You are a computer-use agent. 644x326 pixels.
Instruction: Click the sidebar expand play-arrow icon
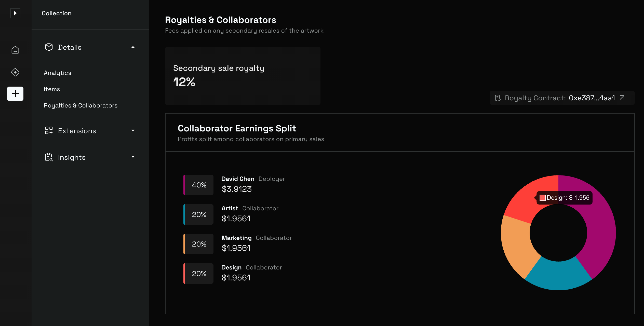click(15, 13)
